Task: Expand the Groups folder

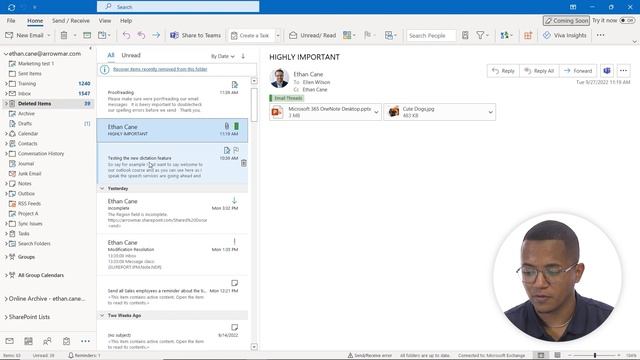Action: pos(6,257)
